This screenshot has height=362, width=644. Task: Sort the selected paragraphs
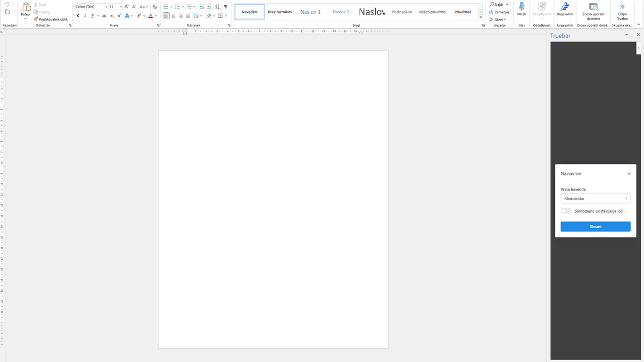[x=217, y=7]
